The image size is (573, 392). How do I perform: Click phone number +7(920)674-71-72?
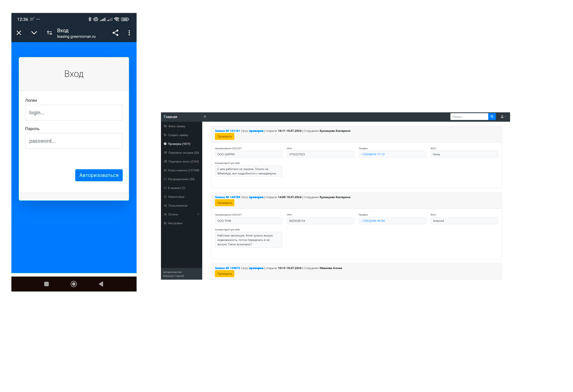(373, 154)
